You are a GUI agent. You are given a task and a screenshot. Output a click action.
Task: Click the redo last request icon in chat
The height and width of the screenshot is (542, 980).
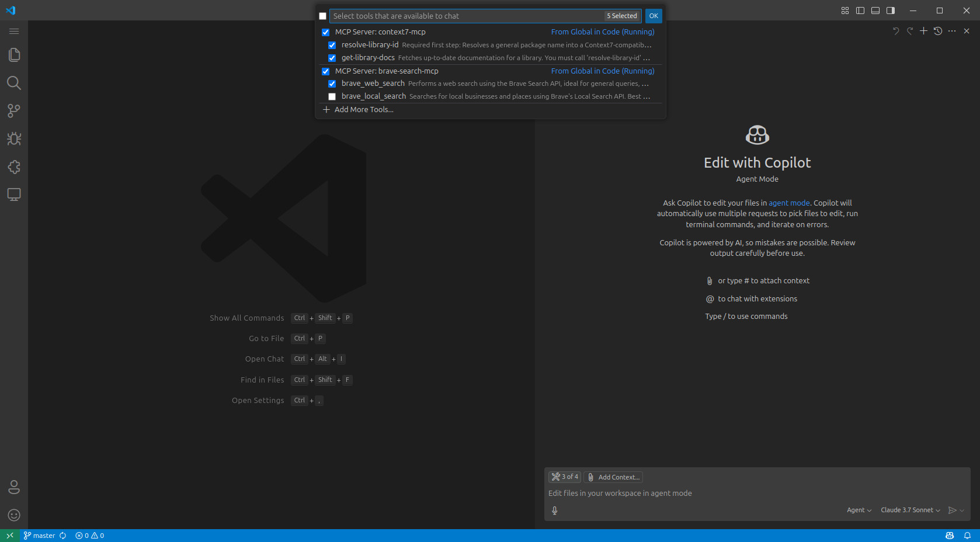(x=910, y=31)
